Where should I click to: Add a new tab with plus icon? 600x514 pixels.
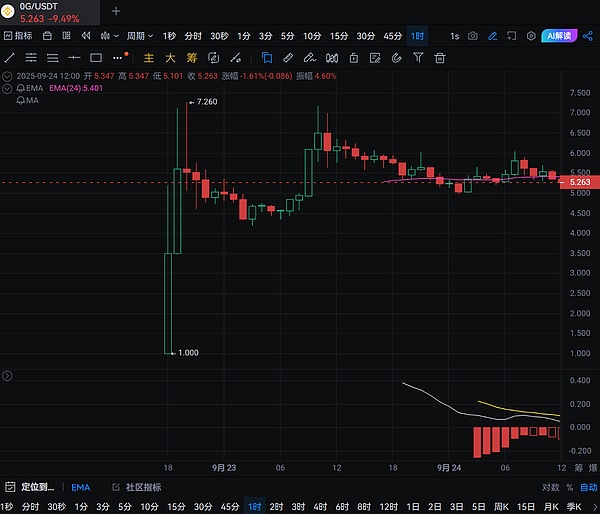116,11
